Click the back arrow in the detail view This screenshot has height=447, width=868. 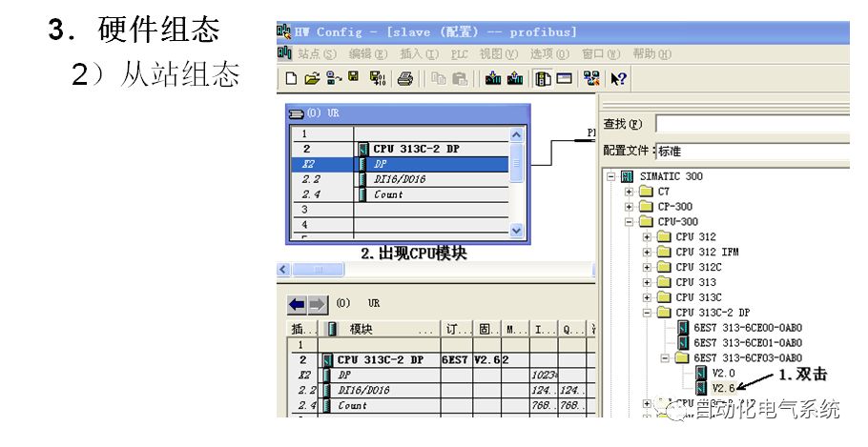tap(298, 304)
